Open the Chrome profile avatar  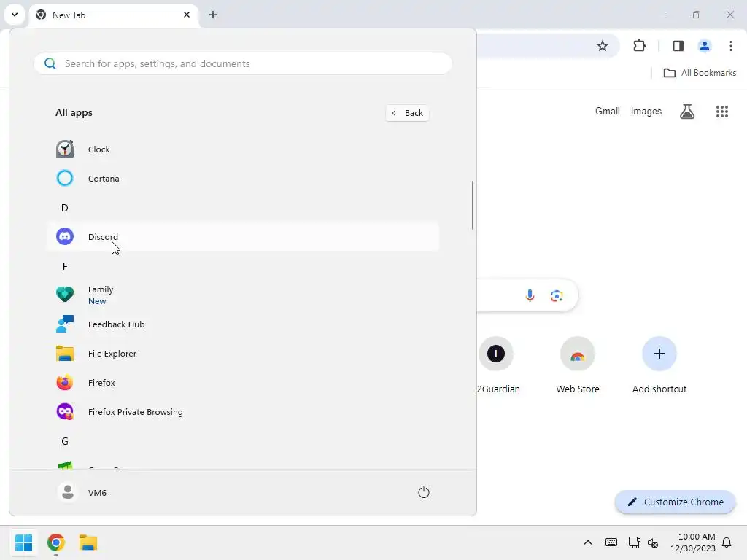pyautogui.click(x=704, y=46)
